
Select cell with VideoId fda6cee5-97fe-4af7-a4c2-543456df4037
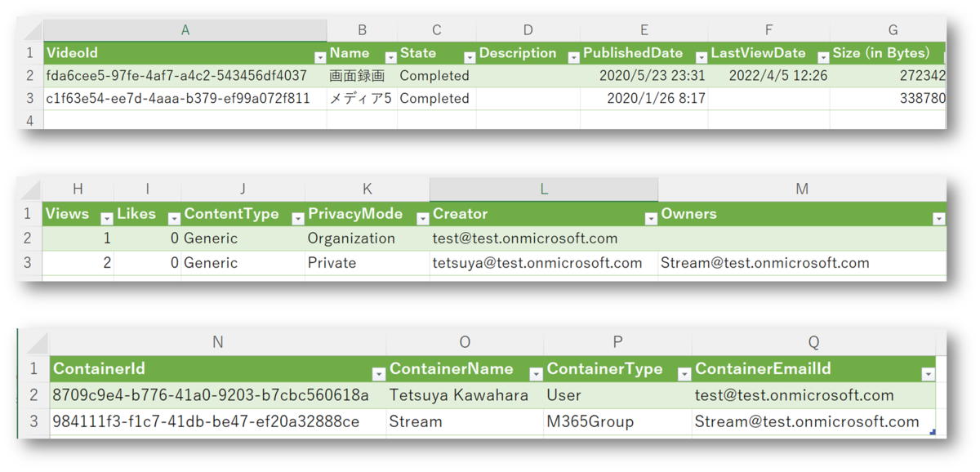(185, 76)
